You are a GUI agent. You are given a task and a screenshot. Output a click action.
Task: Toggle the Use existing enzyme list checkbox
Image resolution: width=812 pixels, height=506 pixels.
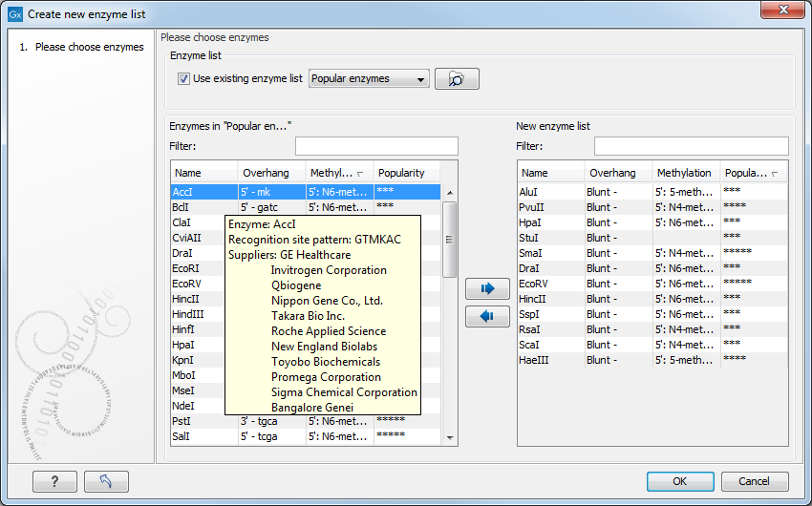(183, 79)
